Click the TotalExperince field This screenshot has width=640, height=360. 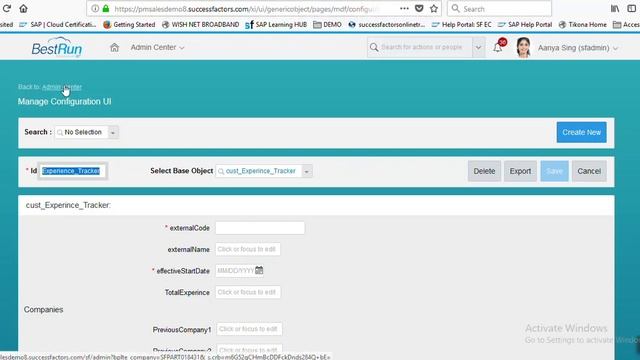click(248, 292)
